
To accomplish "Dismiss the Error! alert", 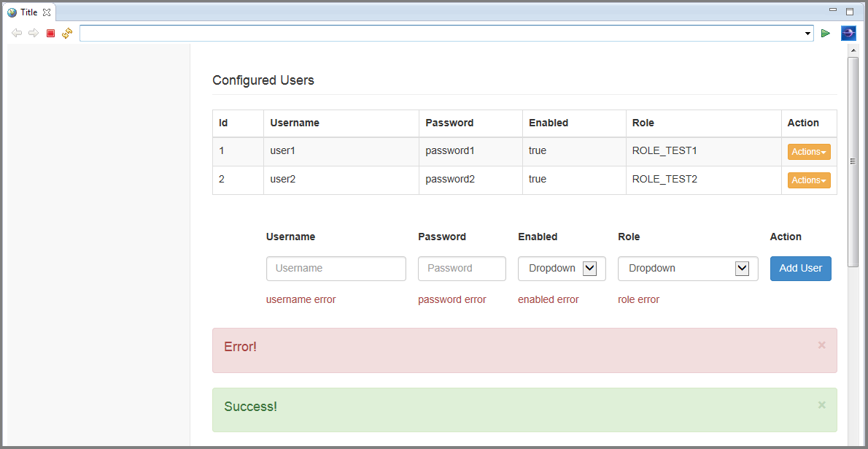I will coord(821,345).
